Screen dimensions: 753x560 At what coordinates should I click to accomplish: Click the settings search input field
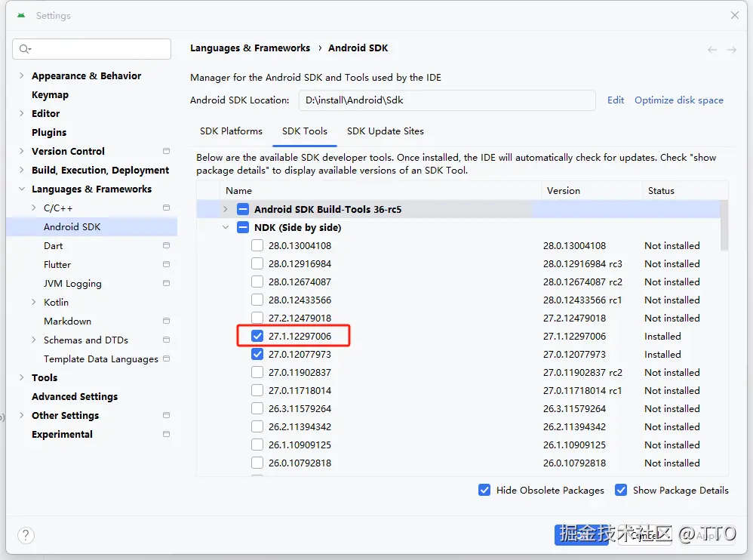tap(92, 49)
